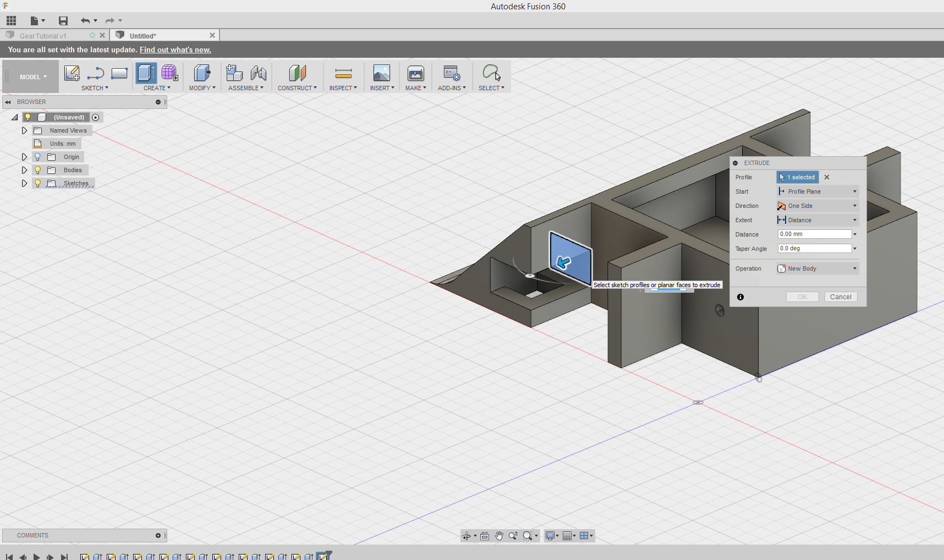Expand the Bodies tree node
The image size is (944, 560).
tap(24, 170)
